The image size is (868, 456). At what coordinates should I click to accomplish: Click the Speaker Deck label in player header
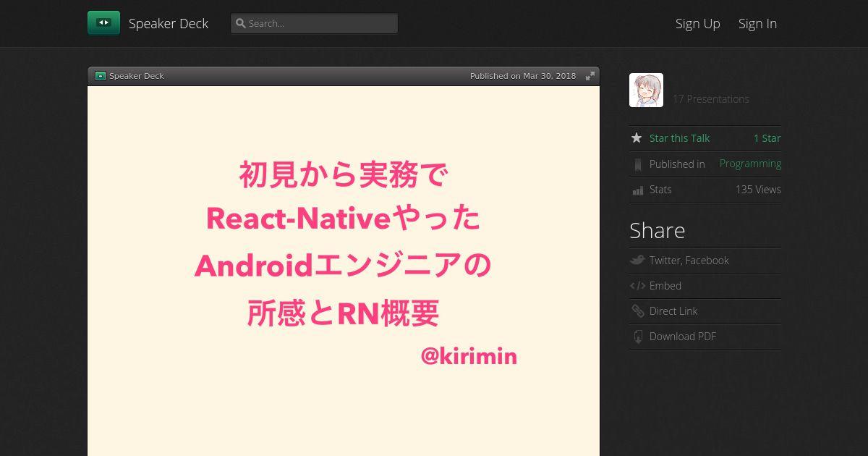point(137,76)
